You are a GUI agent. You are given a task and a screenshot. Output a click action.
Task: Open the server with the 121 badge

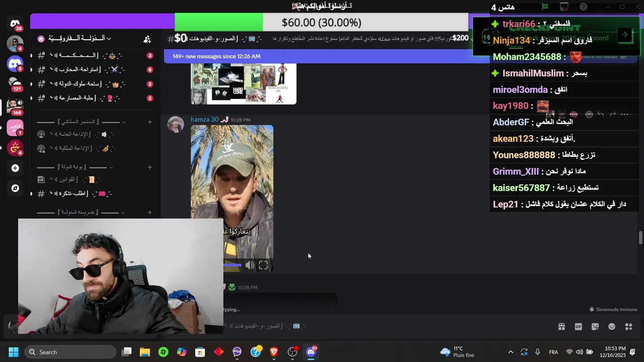click(x=15, y=83)
